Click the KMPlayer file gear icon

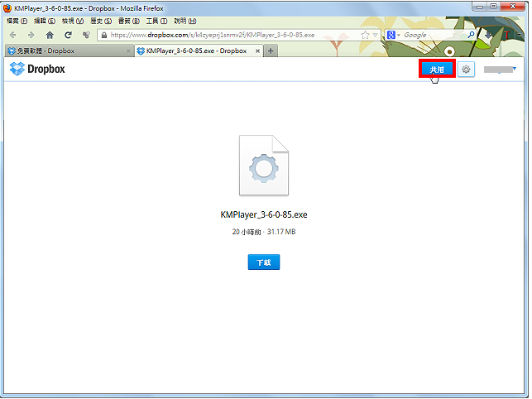click(264, 166)
